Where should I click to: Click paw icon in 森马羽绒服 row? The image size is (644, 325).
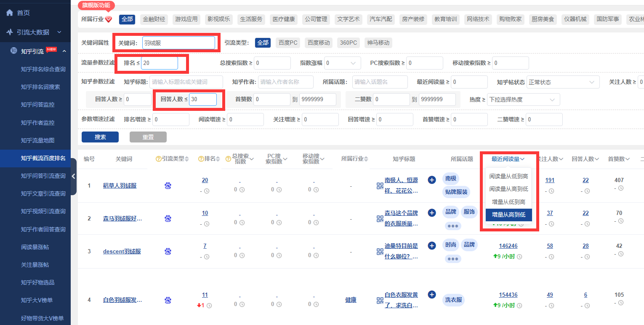pyautogui.click(x=168, y=218)
